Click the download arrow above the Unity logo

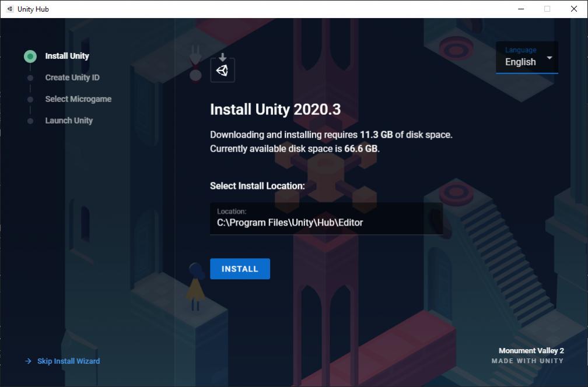(x=222, y=58)
